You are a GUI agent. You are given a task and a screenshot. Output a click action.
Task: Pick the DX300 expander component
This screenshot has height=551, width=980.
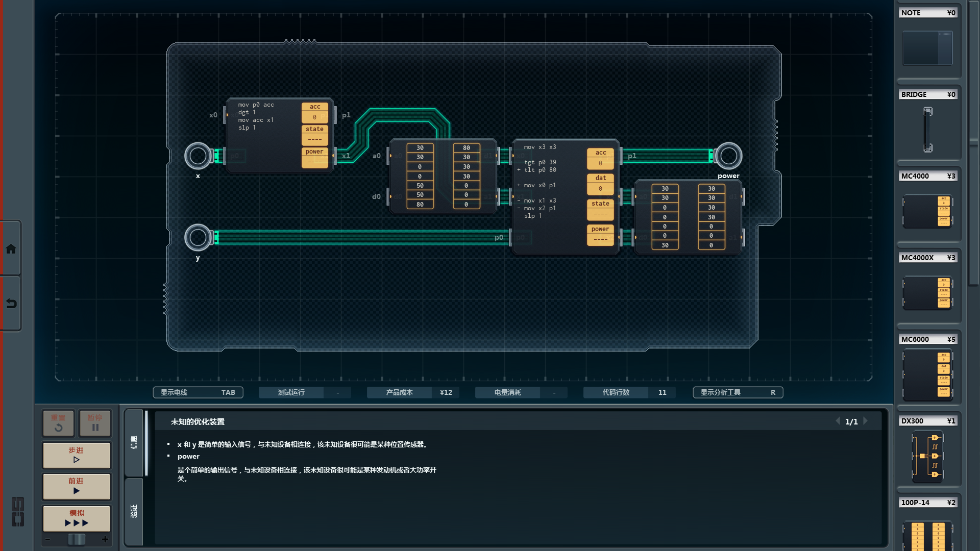(x=927, y=456)
